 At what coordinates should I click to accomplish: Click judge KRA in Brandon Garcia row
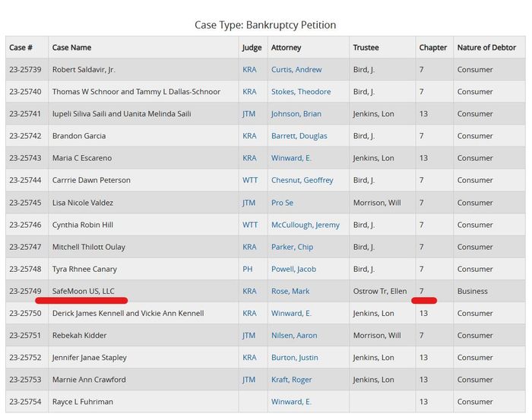coord(249,136)
